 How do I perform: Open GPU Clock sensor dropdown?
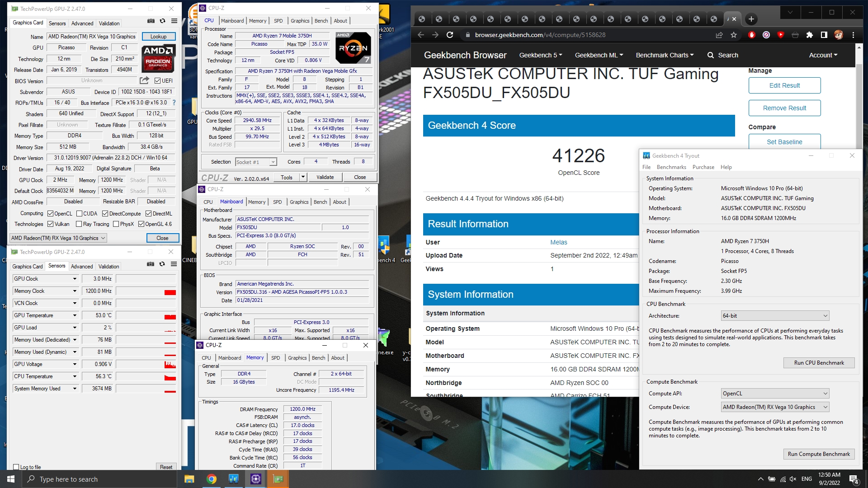(x=75, y=279)
